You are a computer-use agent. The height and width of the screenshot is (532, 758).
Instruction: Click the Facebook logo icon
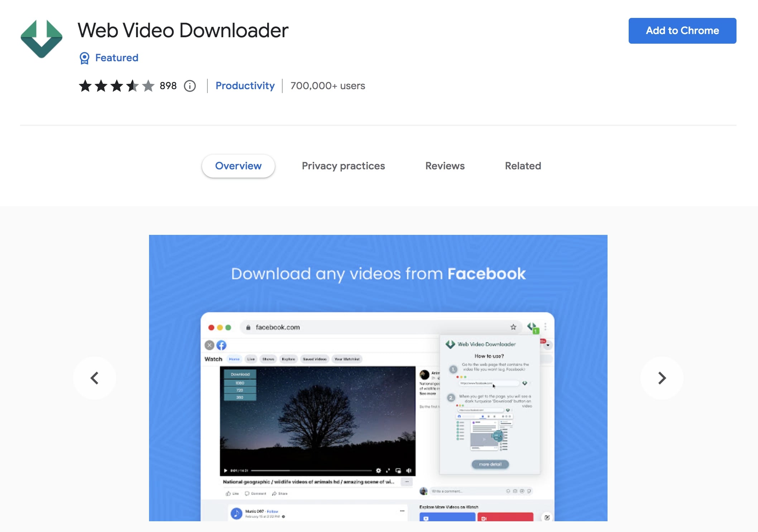[x=221, y=345]
